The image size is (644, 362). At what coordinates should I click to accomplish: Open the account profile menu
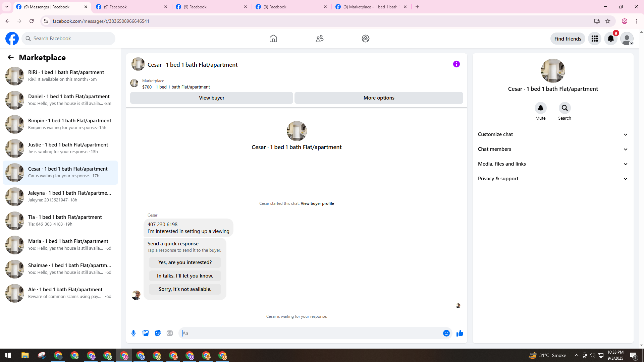coord(627,39)
